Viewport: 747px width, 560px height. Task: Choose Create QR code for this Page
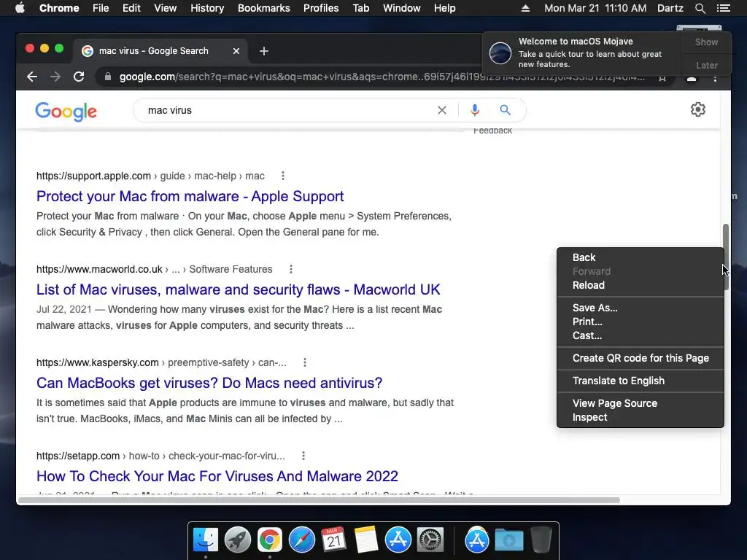(x=640, y=358)
